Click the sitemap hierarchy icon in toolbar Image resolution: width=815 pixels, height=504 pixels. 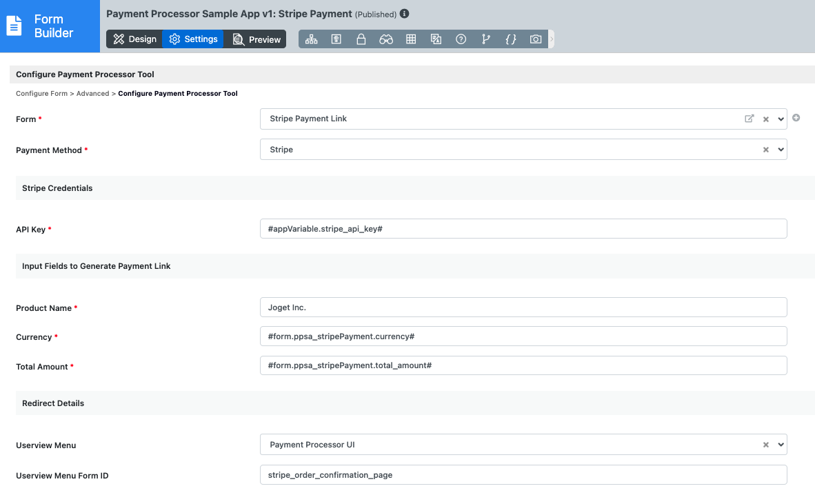tap(311, 39)
